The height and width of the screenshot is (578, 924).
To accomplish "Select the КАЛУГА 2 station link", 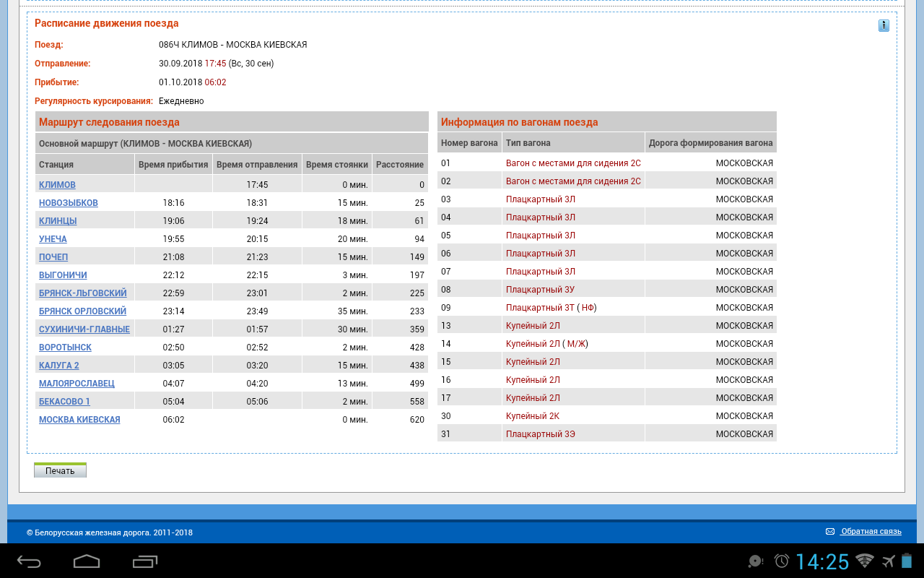I will coord(59,366).
